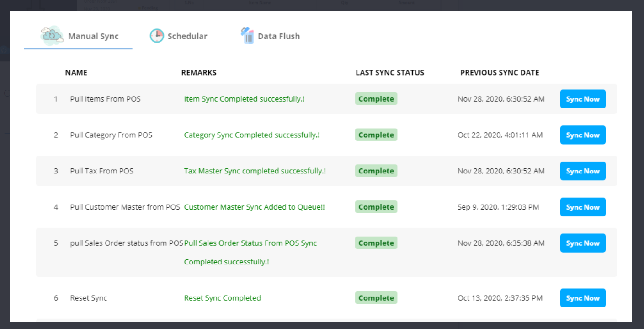644x329 pixels.
Task: Click the PREVIOUS SYNC DATE column header
Action: tap(499, 72)
